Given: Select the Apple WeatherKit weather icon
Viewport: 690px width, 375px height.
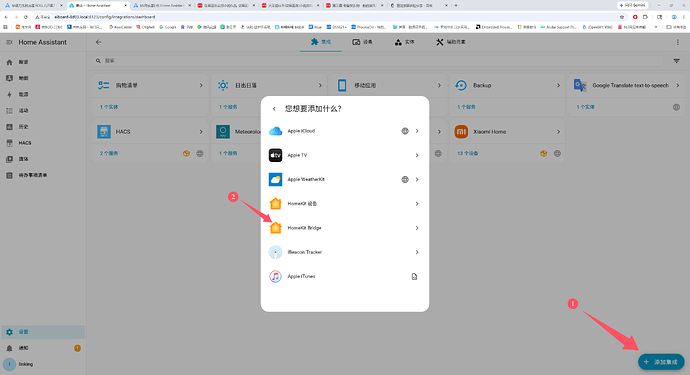Looking at the screenshot, I should point(275,180).
